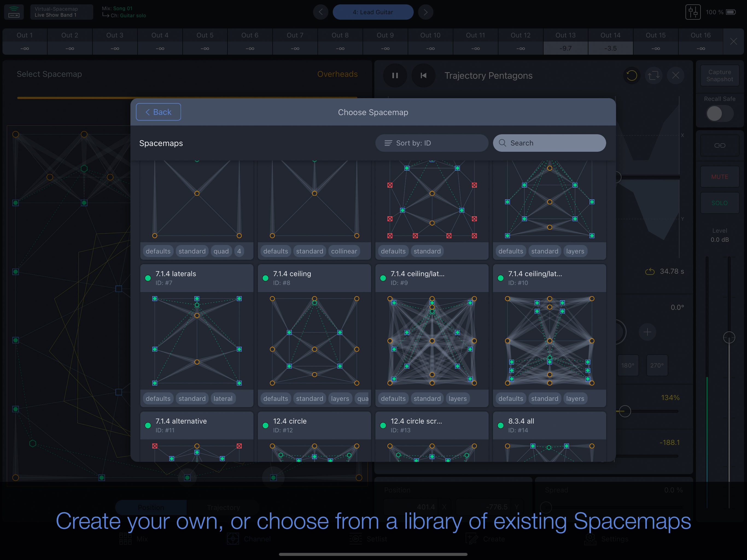Solo the channel with SOLO button
The width and height of the screenshot is (747, 560).
pyautogui.click(x=719, y=203)
